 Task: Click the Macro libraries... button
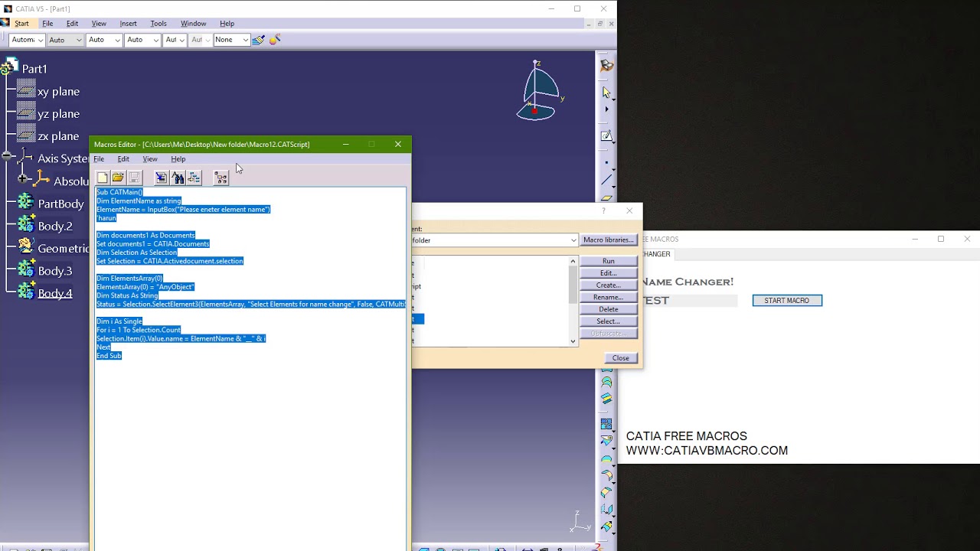(609, 240)
